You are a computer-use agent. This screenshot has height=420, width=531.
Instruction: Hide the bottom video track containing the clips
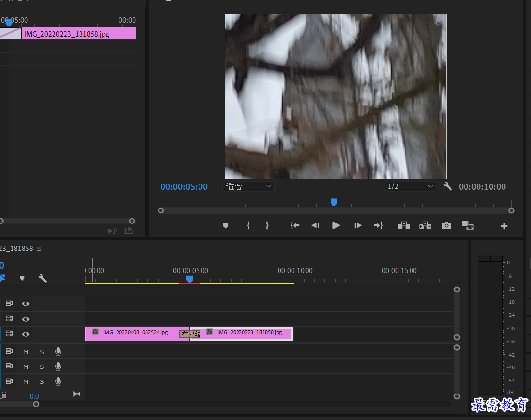(26, 334)
